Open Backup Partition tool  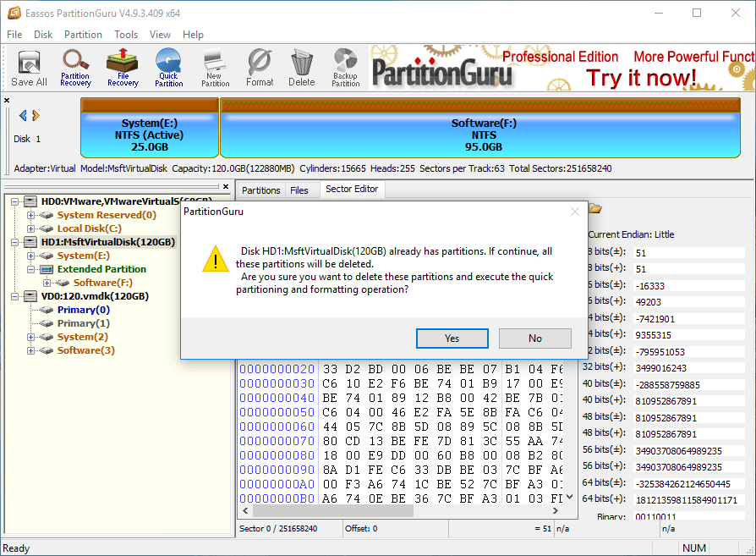pos(346,68)
